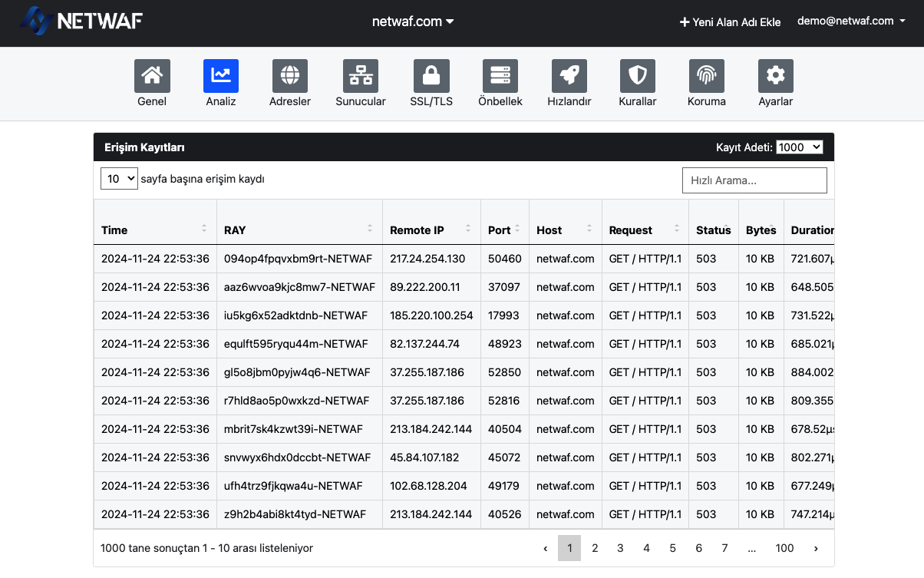Expand the netwaf.com domain selector
Screen dimensions: 924x578
coord(413,21)
